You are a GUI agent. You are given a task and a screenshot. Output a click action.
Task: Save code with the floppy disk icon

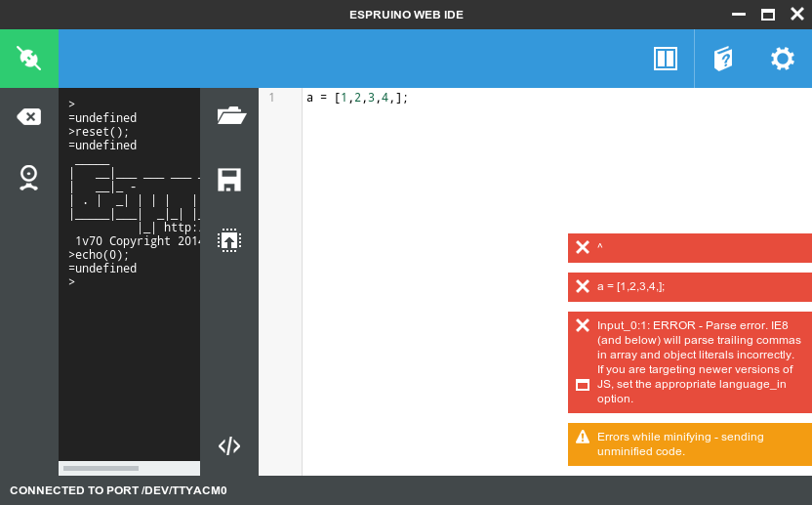click(x=229, y=180)
